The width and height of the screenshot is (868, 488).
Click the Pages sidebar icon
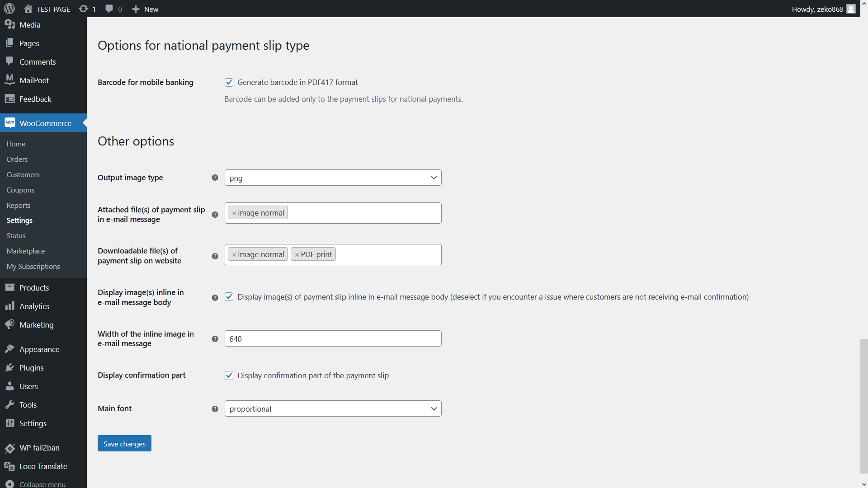[9, 43]
